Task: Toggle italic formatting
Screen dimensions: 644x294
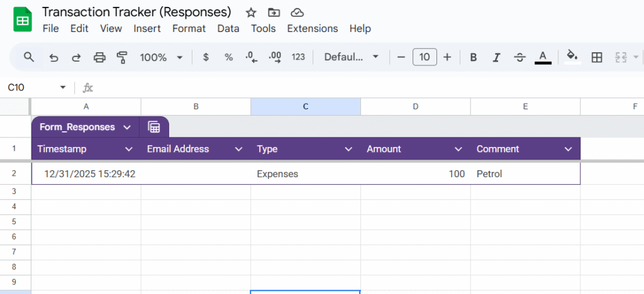Action: coord(496,57)
